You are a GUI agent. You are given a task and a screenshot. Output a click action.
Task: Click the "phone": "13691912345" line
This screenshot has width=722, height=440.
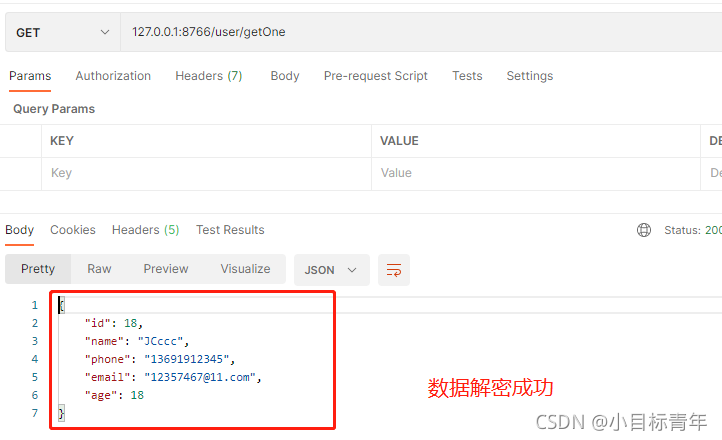pos(160,359)
